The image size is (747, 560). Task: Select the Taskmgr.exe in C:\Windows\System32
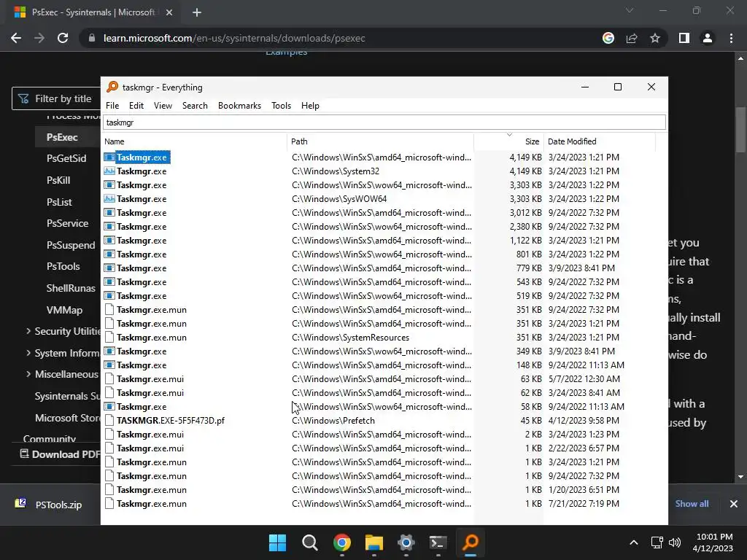tap(142, 171)
